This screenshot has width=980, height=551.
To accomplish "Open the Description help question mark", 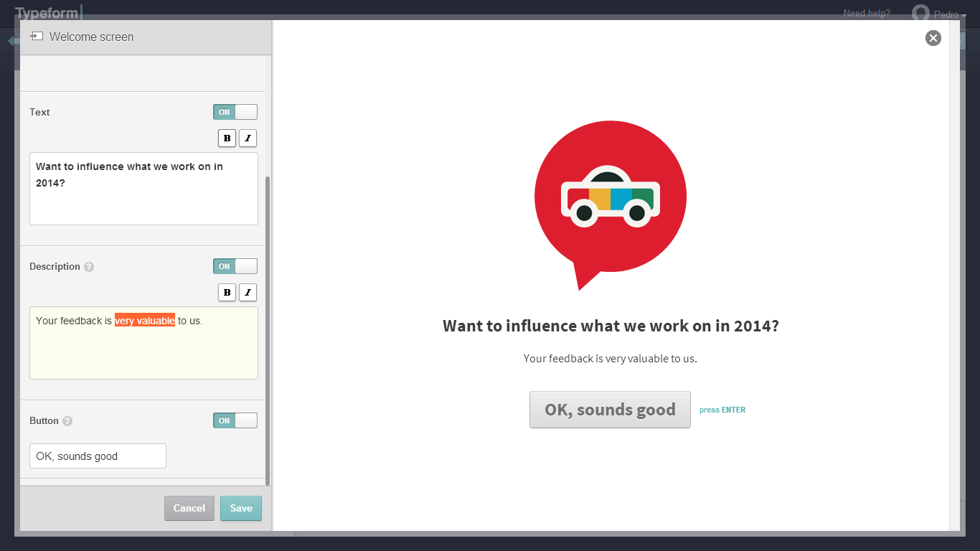I will tap(89, 267).
